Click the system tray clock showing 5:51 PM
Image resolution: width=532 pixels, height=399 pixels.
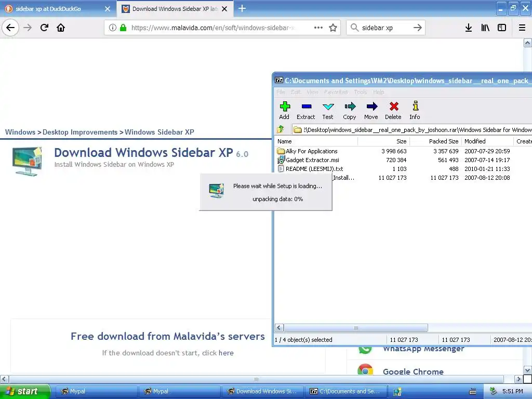coord(512,391)
